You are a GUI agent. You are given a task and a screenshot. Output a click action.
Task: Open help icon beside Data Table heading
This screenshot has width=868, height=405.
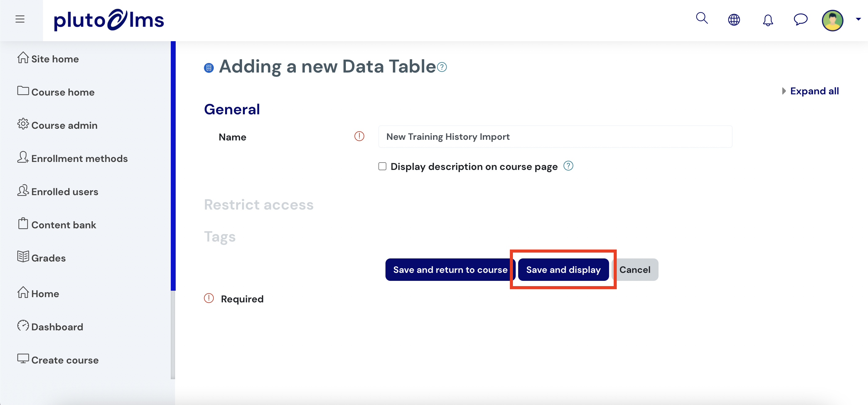tap(442, 67)
